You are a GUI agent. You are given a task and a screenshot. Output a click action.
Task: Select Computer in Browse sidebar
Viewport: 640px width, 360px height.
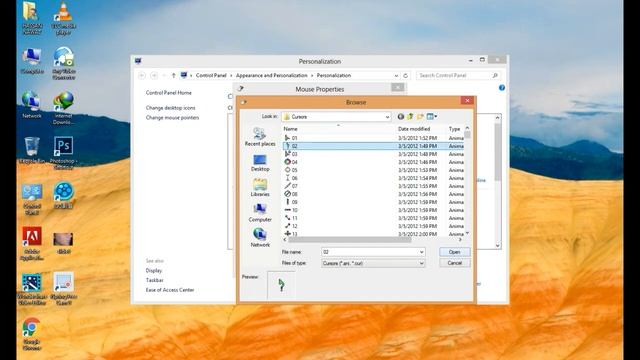point(260,213)
